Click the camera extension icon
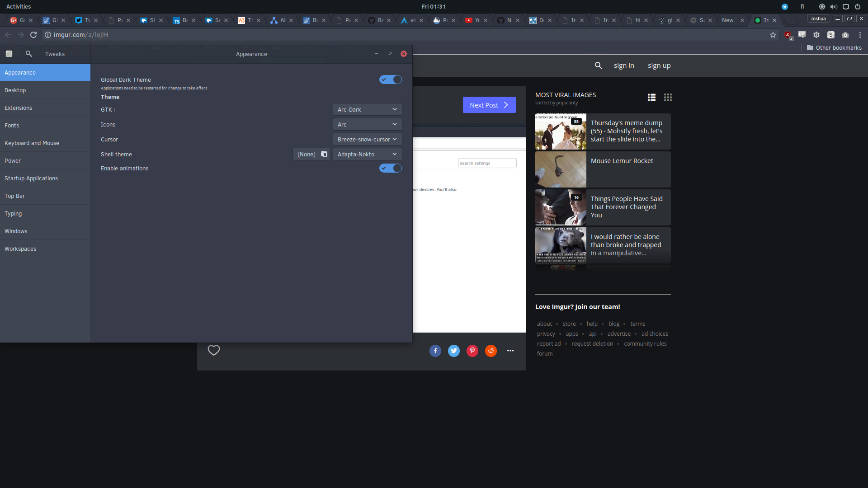 (845, 35)
